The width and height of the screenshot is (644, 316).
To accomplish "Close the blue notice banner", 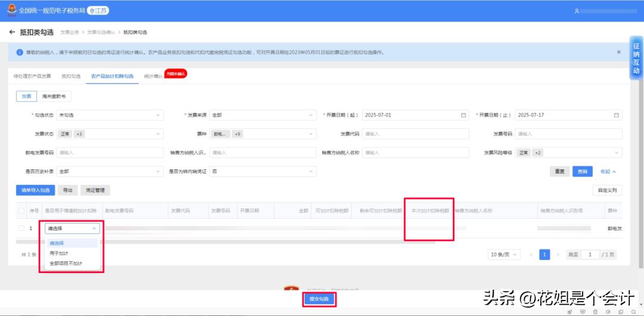I will 618,52.
